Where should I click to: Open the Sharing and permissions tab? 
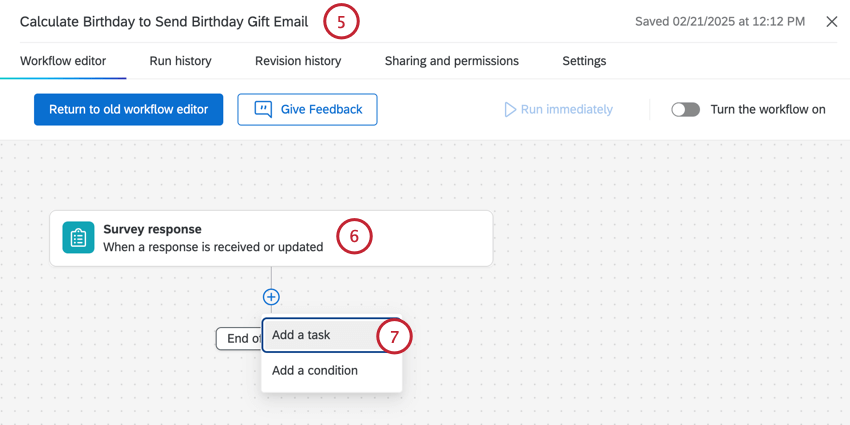(x=452, y=61)
